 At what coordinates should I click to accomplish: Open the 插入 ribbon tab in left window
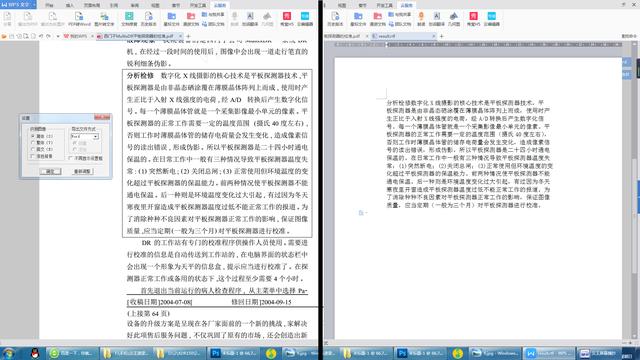tap(70, 5)
